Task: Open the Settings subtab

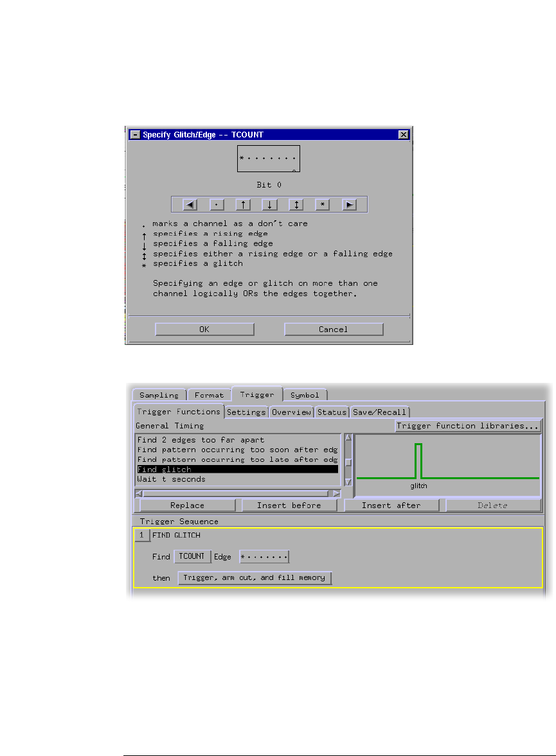Action: (x=246, y=412)
